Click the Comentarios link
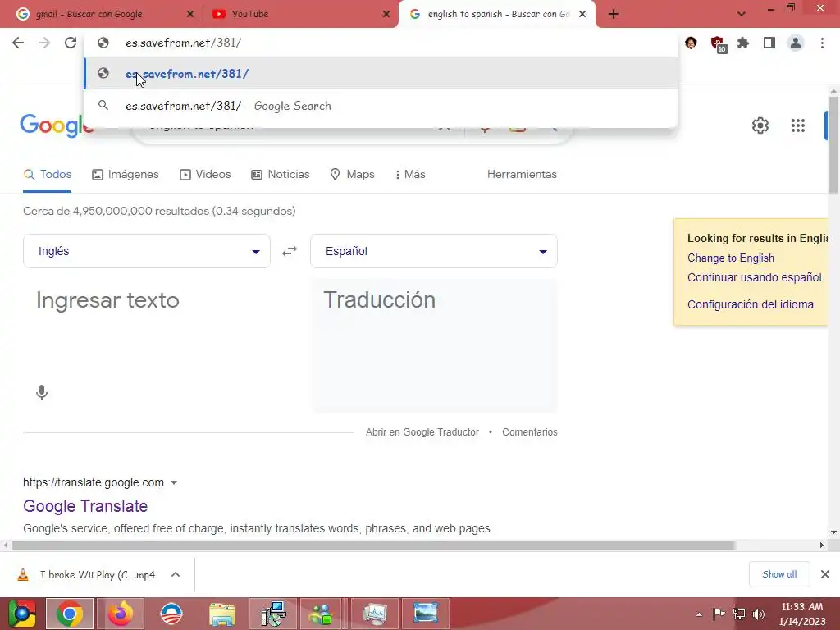The height and width of the screenshot is (630, 840). [530, 432]
